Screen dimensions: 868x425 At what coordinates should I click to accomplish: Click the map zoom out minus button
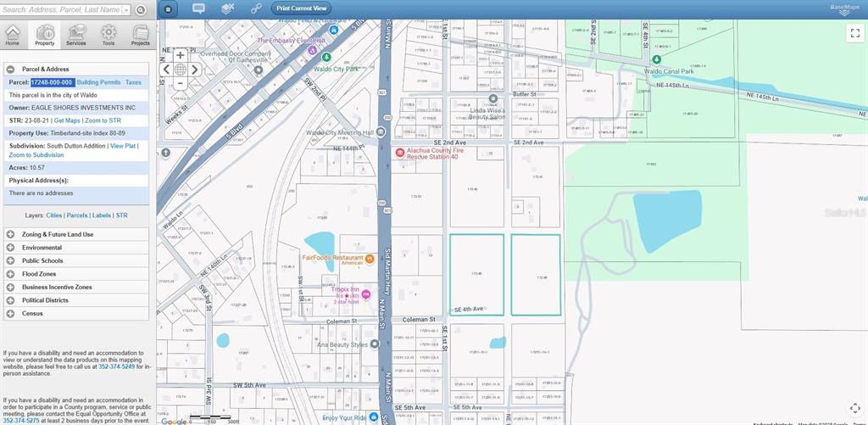coord(181,83)
